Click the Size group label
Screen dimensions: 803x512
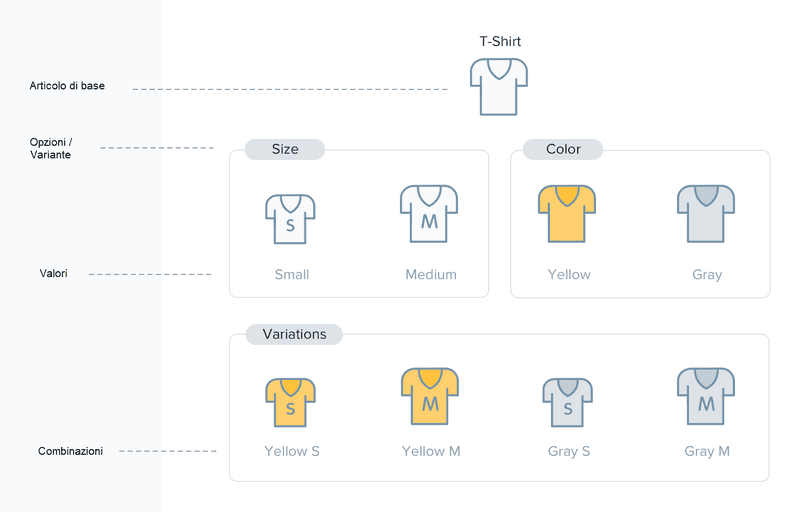click(x=285, y=149)
